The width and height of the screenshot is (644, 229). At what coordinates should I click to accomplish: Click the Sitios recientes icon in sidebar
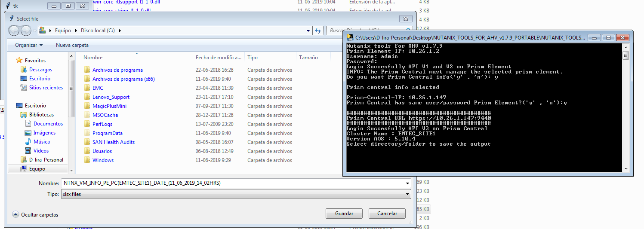click(x=24, y=88)
